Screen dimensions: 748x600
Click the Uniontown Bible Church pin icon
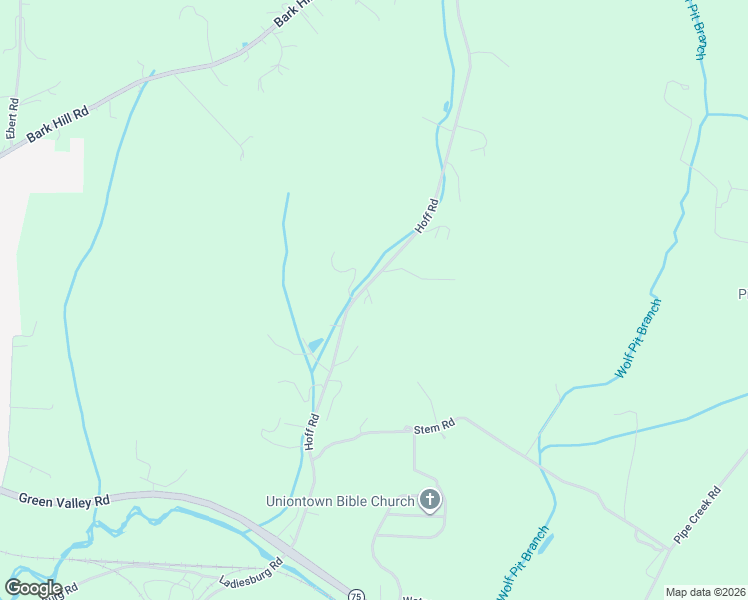[430, 500]
